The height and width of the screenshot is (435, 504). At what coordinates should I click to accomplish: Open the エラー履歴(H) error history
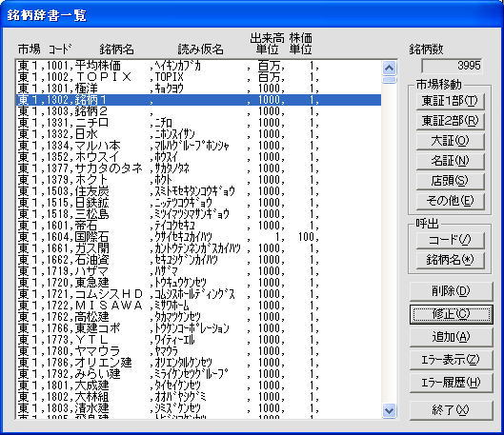[x=451, y=383]
